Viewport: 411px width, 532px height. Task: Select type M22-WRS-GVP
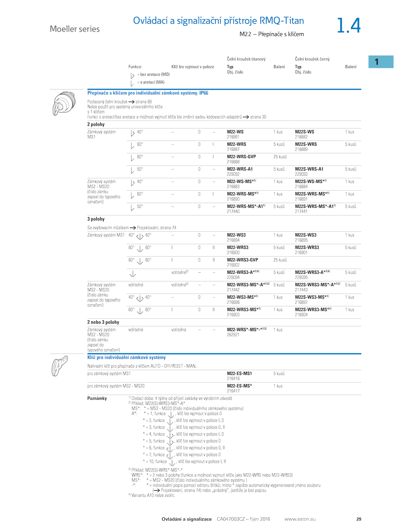click(x=241, y=156)
